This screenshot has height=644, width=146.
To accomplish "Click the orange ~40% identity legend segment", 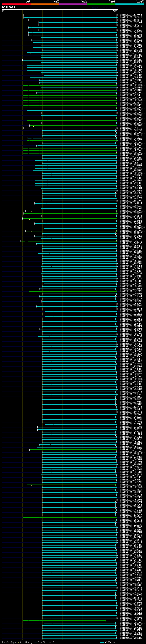I will pyautogui.click(x=45, y=4).
